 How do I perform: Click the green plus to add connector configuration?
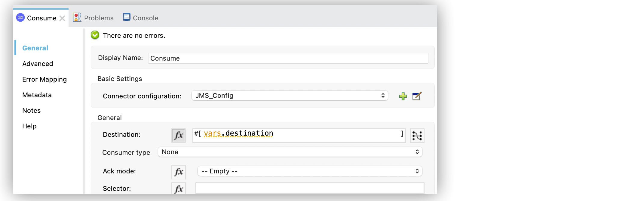(x=403, y=96)
